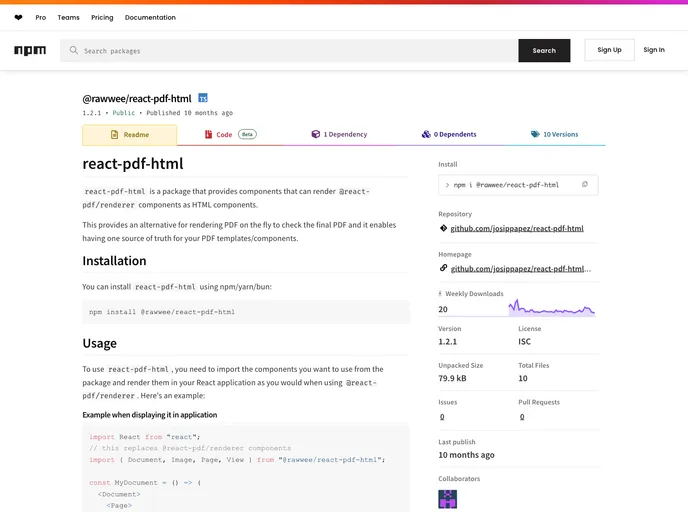688x512 pixels.
Task: Click the Total Files value 10
Action: (x=523, y=378)
